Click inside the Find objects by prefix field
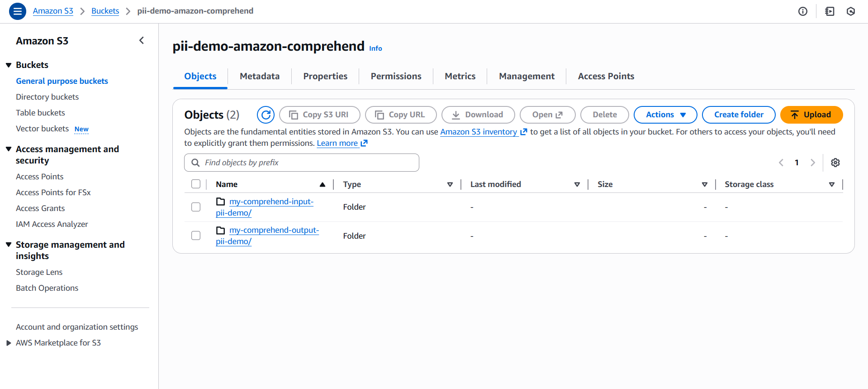 click(x=301, y=162)
